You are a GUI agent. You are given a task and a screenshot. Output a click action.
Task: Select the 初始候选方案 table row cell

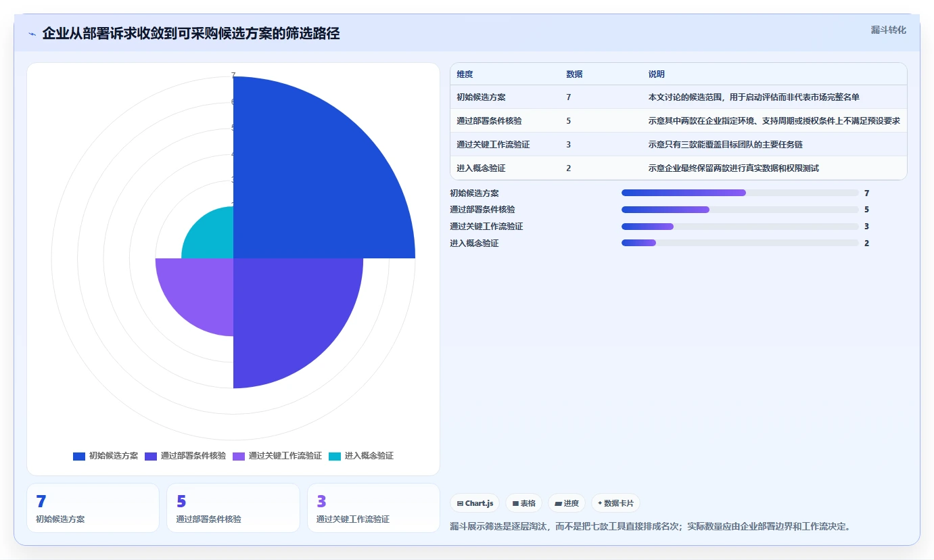tap(481, 97)
